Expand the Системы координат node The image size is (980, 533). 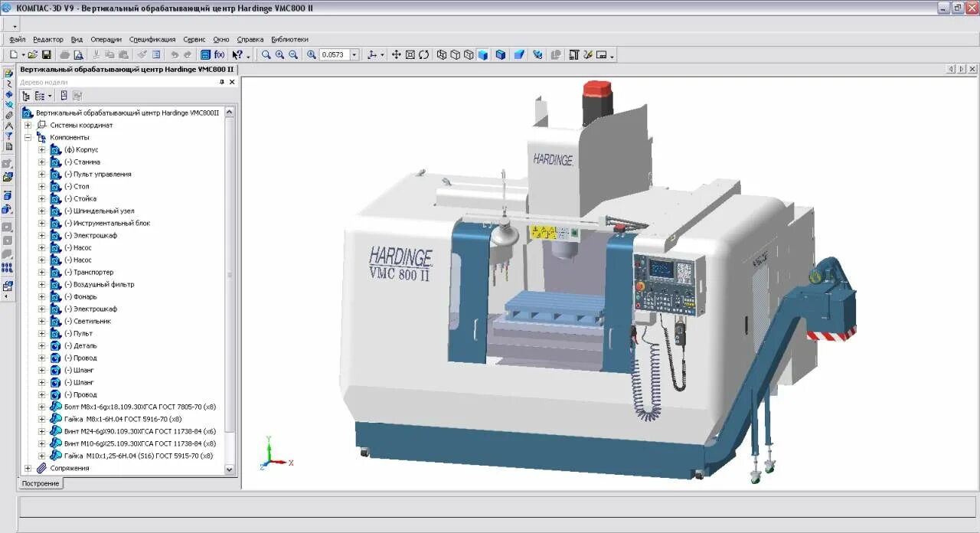click(x=28, y=125)
